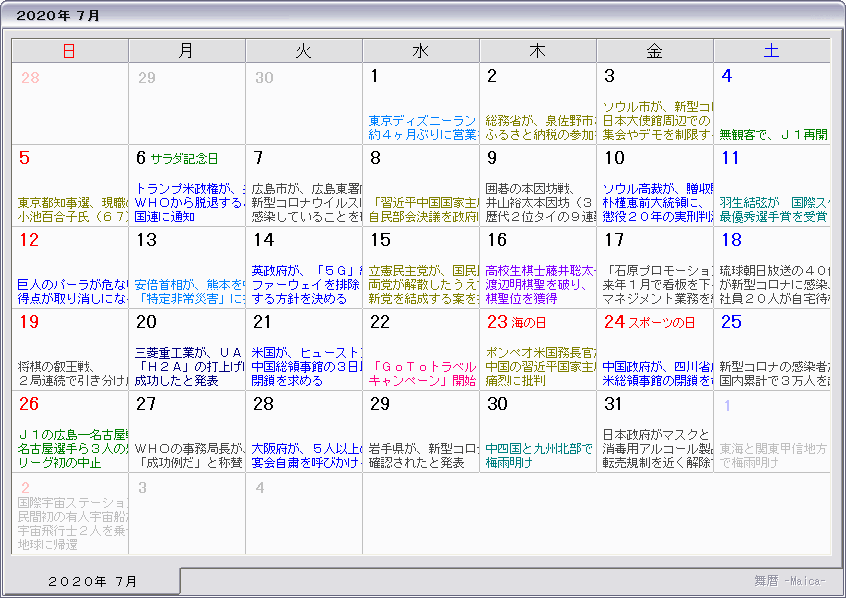This screenshot has height=598, width=846.
Task: Open the サラダ記念日 label on July 6
Action: pyautogui.click(x=184, y=158)
